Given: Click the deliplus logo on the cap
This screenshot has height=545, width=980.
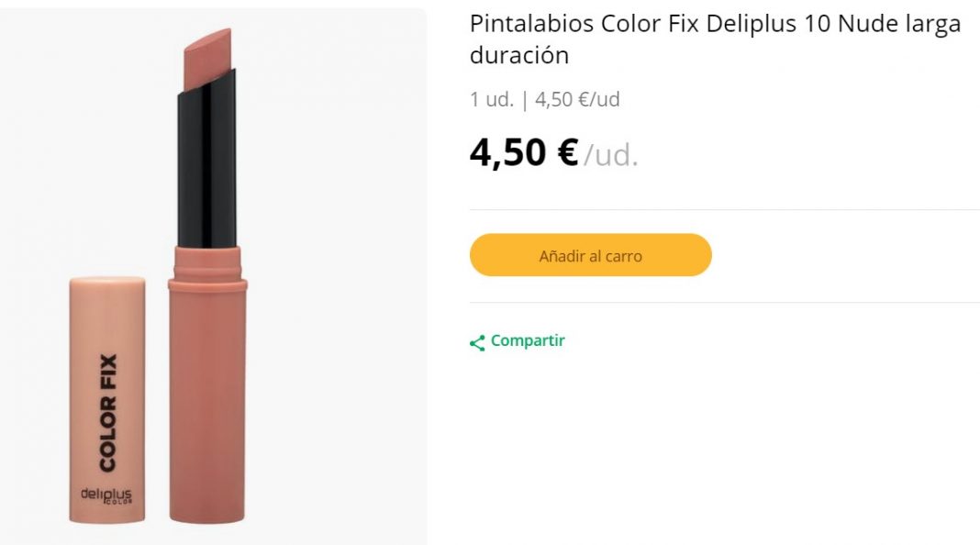Looking at the screenshot, I should [106, 495].
